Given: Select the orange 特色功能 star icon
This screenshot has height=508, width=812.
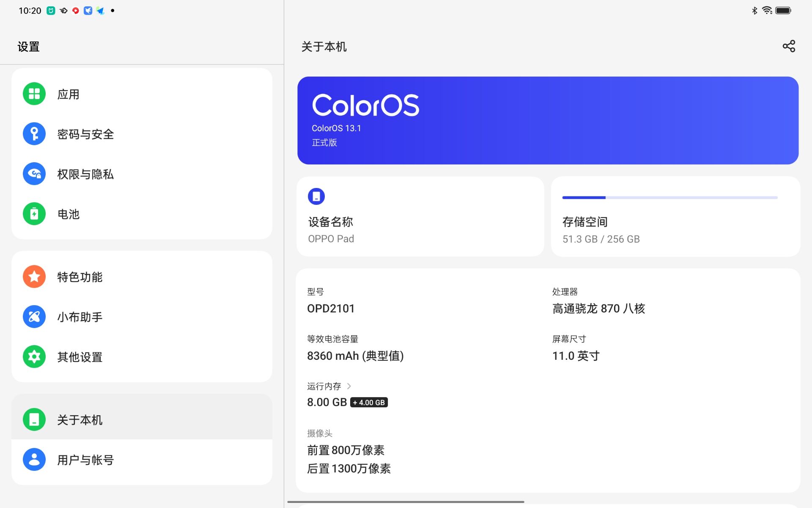Looking at the screenshot, I should point(34,276).
